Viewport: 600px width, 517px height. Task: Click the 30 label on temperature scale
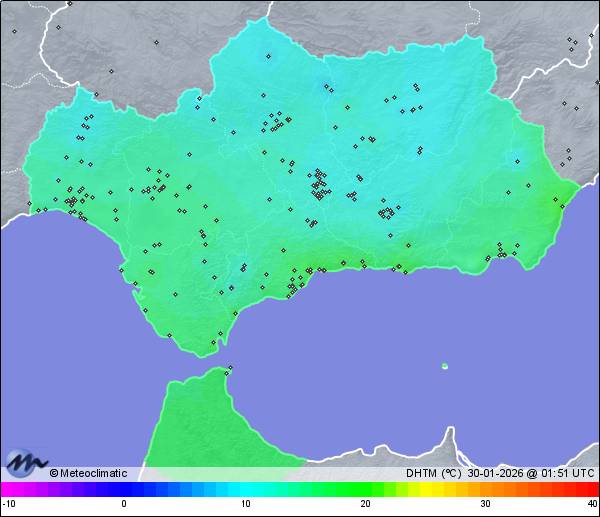click(x=485, y=504)
